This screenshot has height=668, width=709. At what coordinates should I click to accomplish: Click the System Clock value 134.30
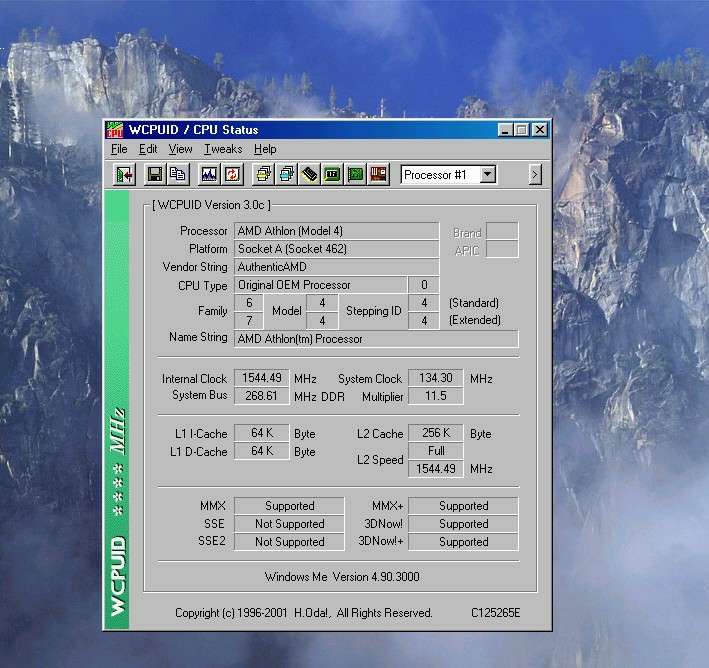435,378
